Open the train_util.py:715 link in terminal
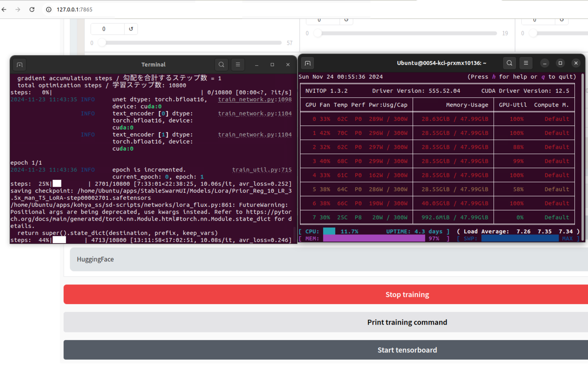 pyautogui.click(x=262, y=170)
